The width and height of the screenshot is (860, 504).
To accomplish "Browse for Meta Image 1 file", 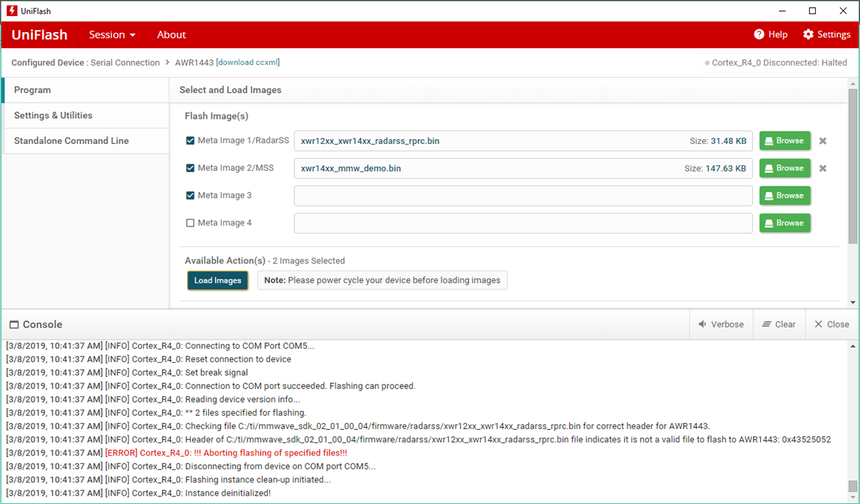I will pos(784,141).
